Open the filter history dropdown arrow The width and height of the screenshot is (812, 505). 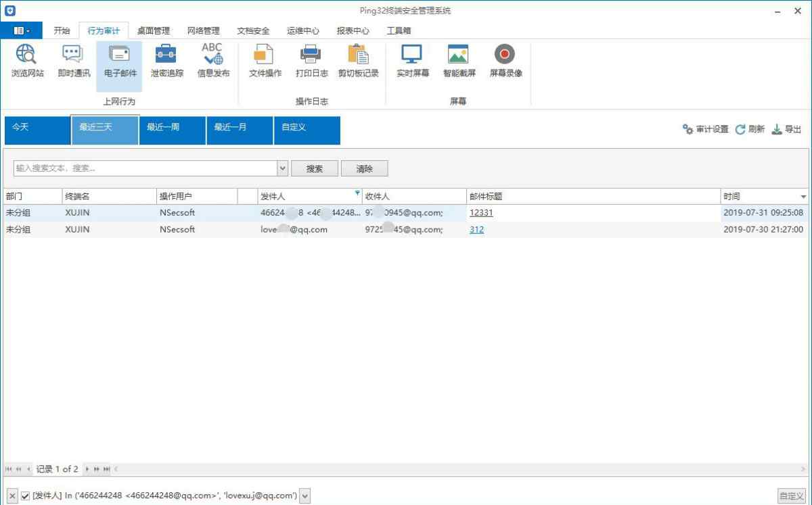click(304, 496)
